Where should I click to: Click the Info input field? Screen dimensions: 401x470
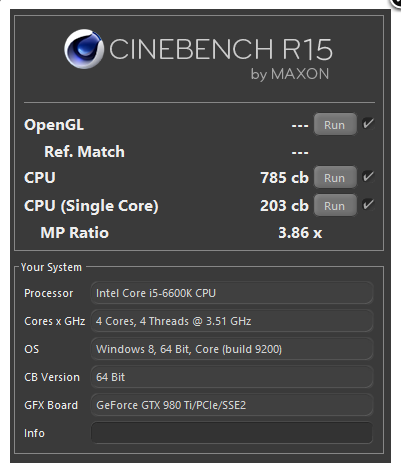tap(232, 433)
